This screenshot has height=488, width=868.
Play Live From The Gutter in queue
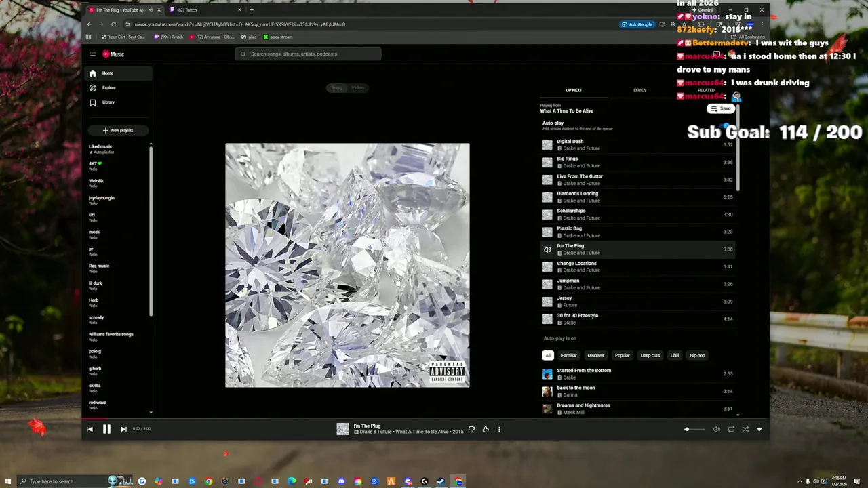tap(637, 180)
